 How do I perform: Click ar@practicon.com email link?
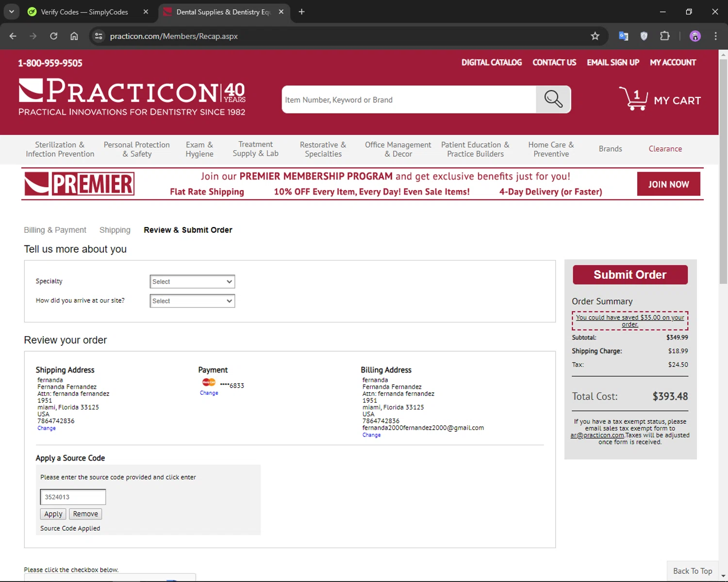coord(597,435)
